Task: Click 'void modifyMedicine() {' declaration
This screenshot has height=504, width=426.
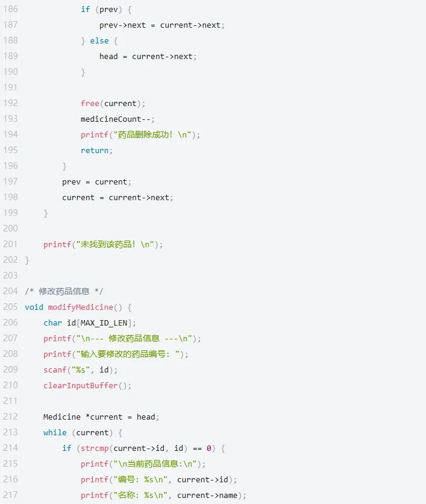Action: pos(78,307)
